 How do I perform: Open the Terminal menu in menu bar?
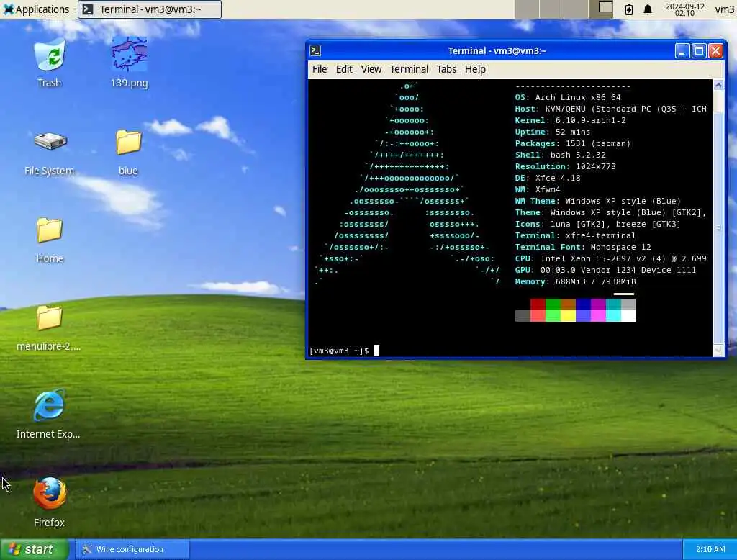pyautogui.click(x=409, y=69)
